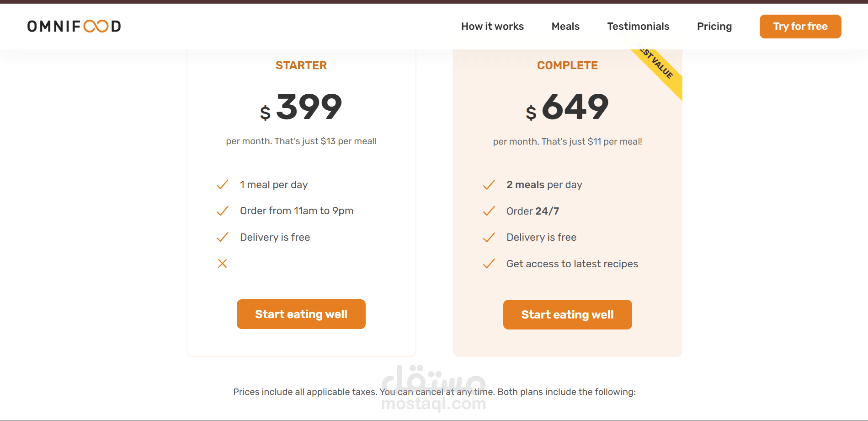Click 'Start eating well' under Complete plan
The width and height of the screenshot is (868, 421).
coord(567,315)
